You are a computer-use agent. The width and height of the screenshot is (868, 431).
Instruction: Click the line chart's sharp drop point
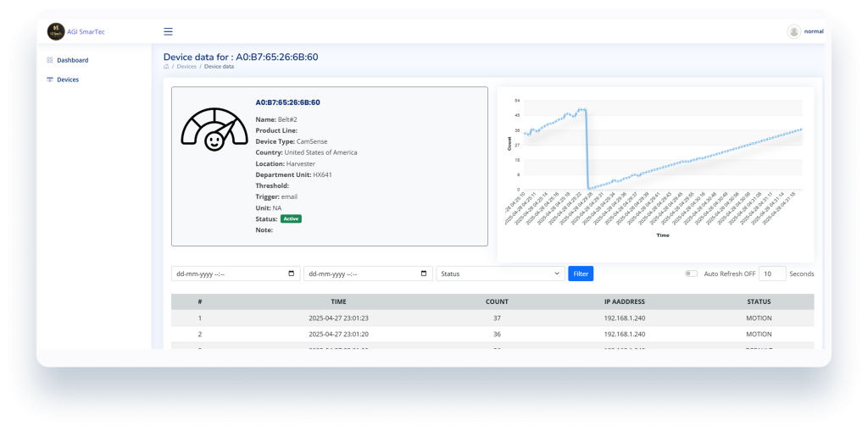click(587, 149)
